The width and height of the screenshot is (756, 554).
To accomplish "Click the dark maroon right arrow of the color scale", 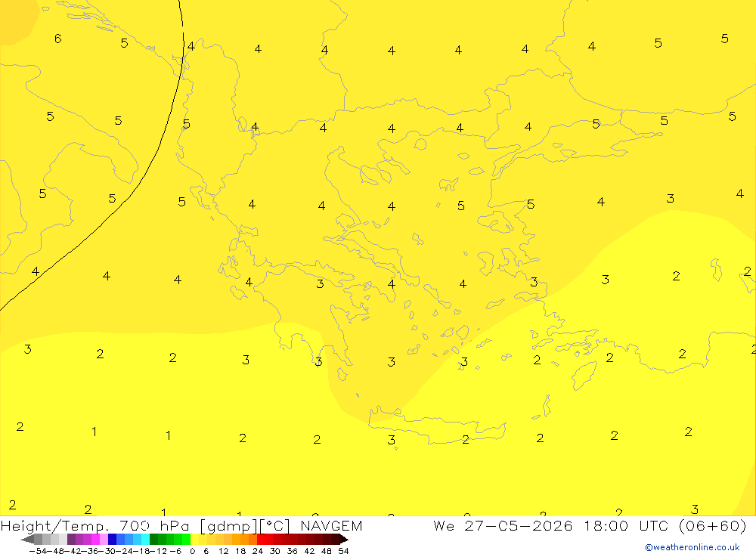I will click(343, 540).
